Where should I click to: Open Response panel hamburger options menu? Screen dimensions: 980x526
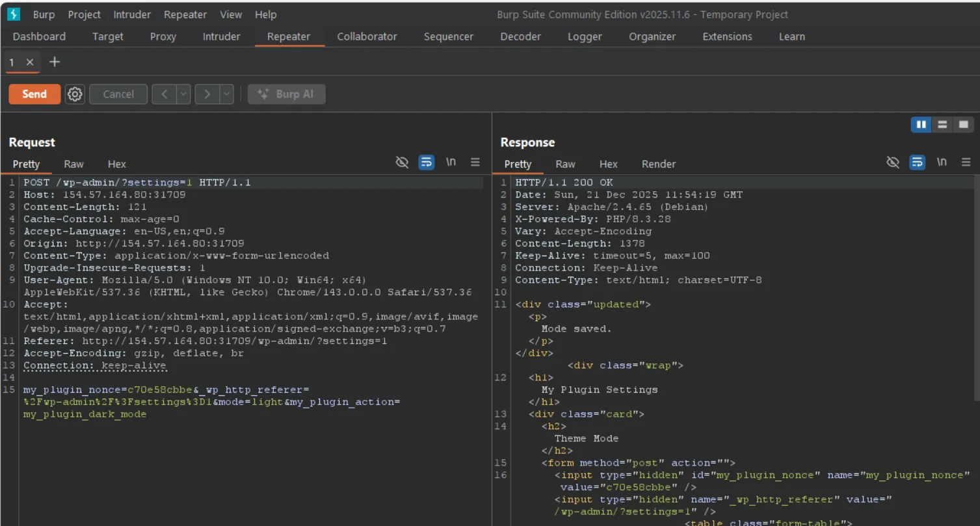(966, 163)
